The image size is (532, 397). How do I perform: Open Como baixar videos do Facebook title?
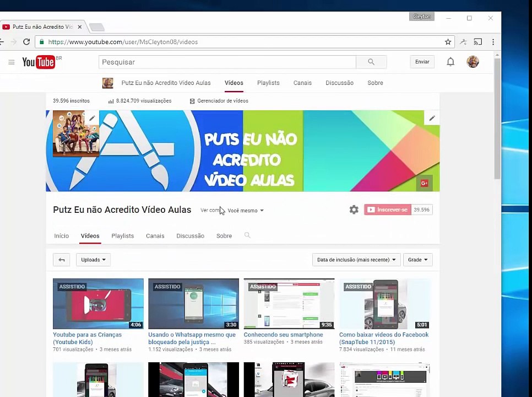pyautogui.click(x=384, y=338)
